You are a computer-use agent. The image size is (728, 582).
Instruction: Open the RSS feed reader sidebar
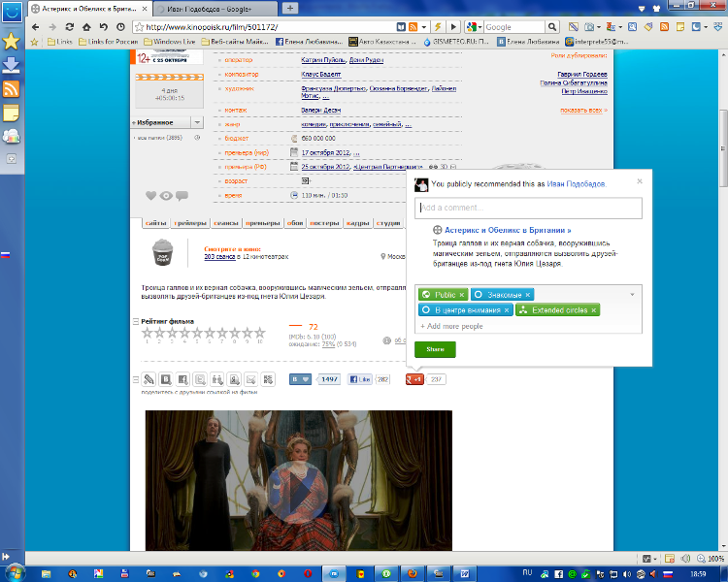[11, 88]
